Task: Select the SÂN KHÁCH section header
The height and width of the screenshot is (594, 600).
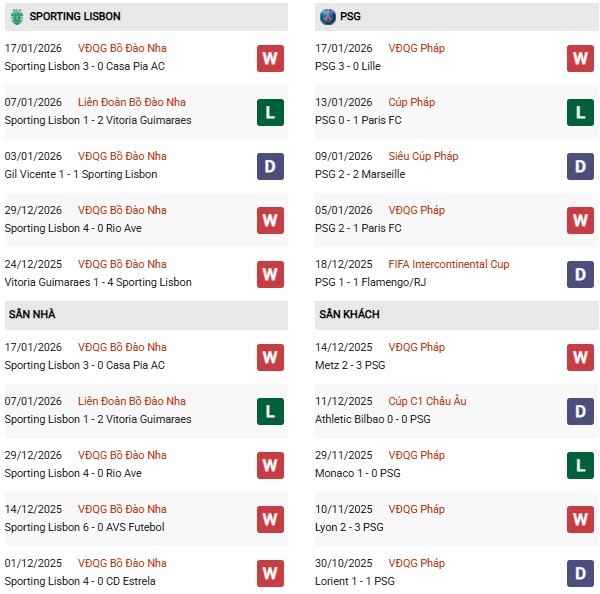Action: (x=349, y=315)
